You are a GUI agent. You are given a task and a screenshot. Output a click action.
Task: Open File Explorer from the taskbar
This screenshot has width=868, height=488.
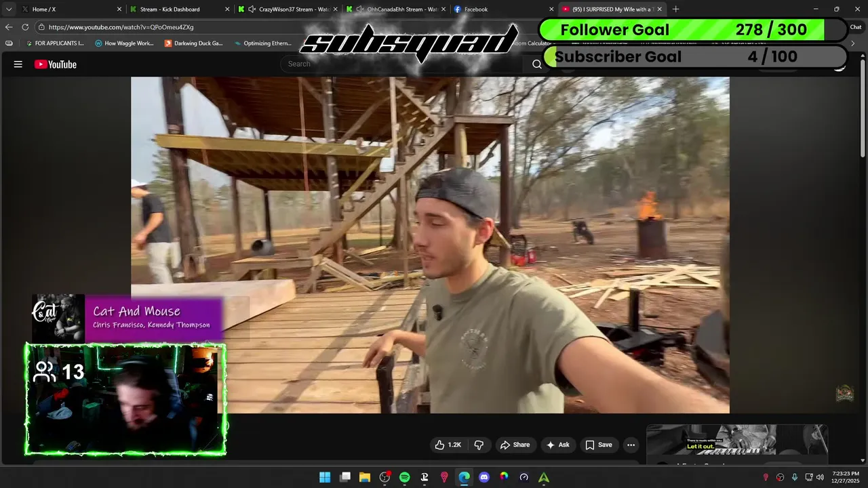tap(365, 477)
